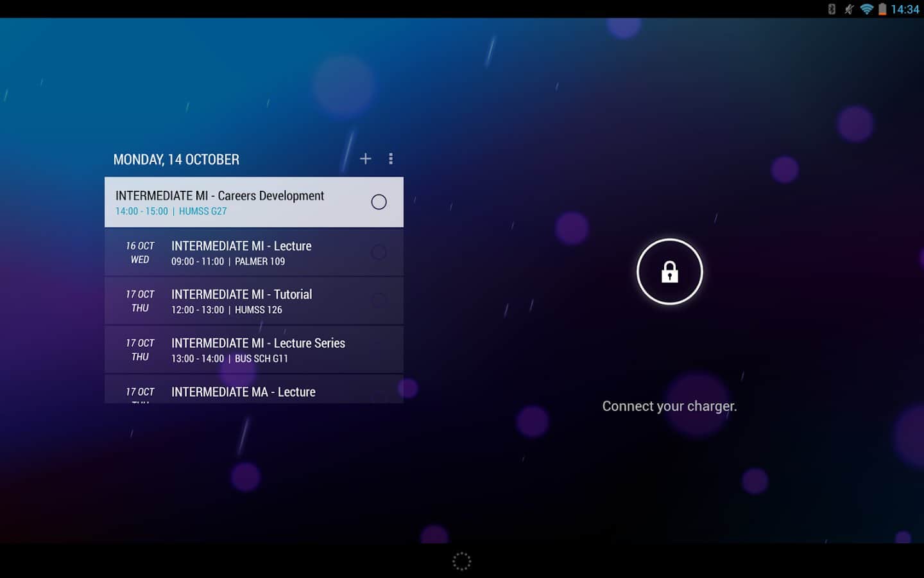Select the INTERMEDIATE MA - Lecture entry
The image size is (924, 578).
click(243, 392)
